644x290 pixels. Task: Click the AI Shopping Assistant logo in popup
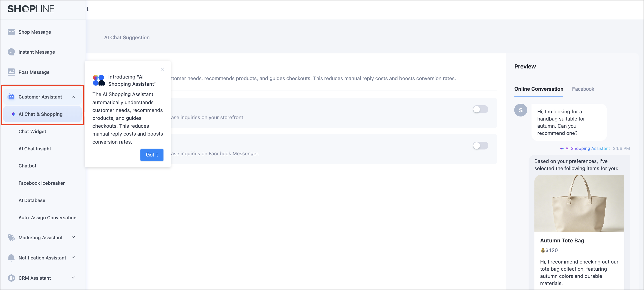point(99,80)
